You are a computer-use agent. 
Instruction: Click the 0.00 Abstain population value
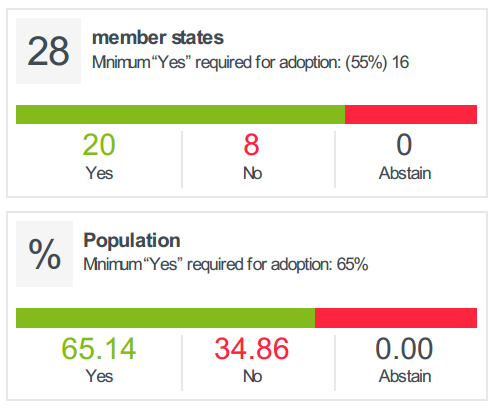coord(404,349)
